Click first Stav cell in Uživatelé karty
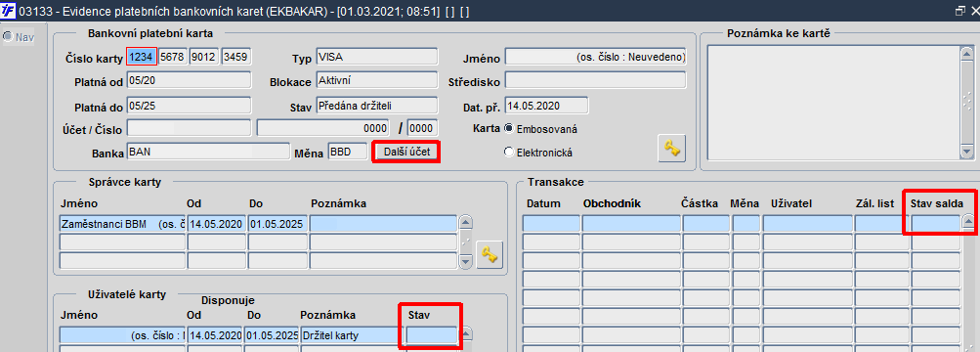The height and width of the screenshot is (352, 980). pos(432,335)
